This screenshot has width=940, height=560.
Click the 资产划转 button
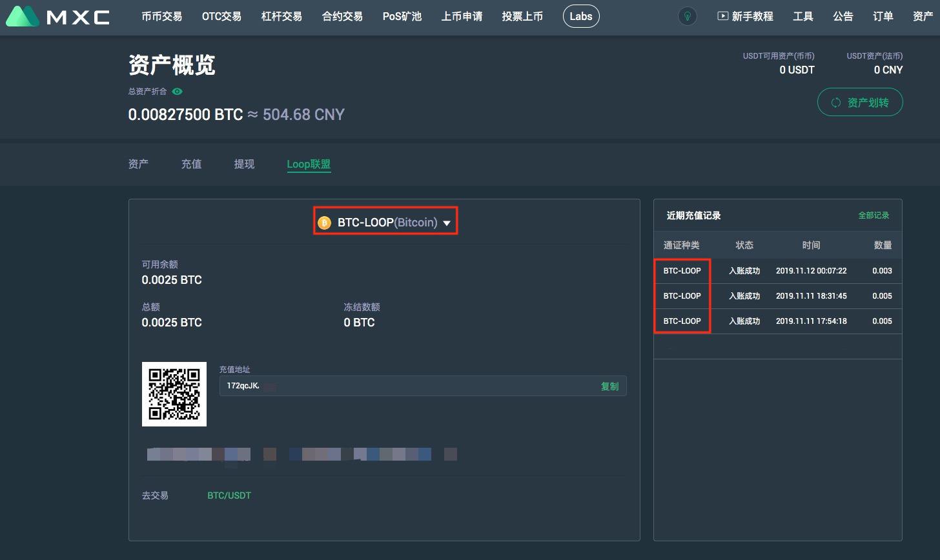[860, 103]
